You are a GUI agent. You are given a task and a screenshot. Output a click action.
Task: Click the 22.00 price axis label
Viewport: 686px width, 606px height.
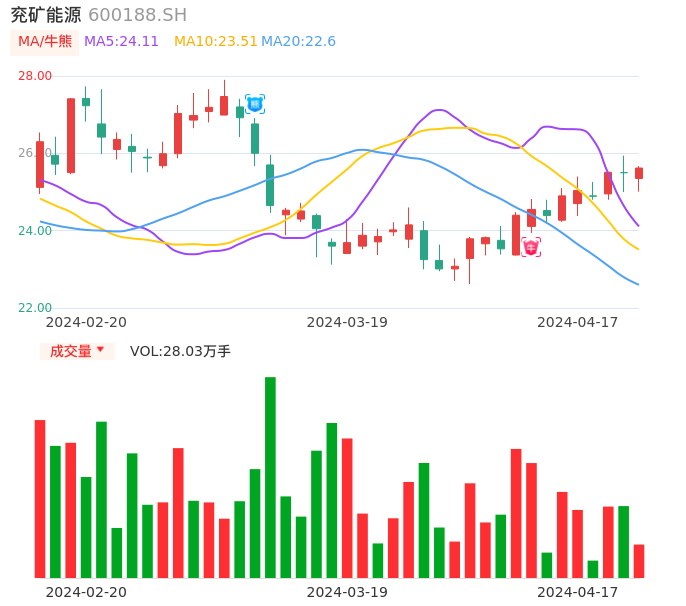pyautogui.click(x=35, y=308)
